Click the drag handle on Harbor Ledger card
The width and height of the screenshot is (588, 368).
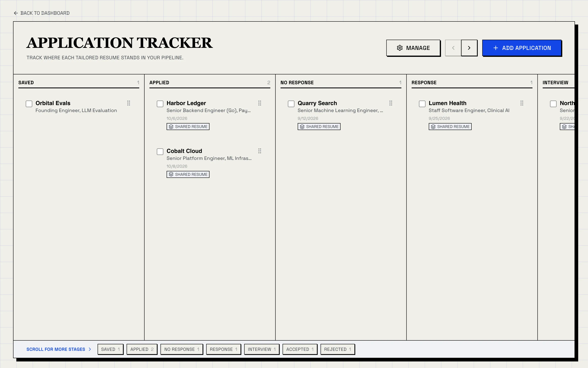259,103
